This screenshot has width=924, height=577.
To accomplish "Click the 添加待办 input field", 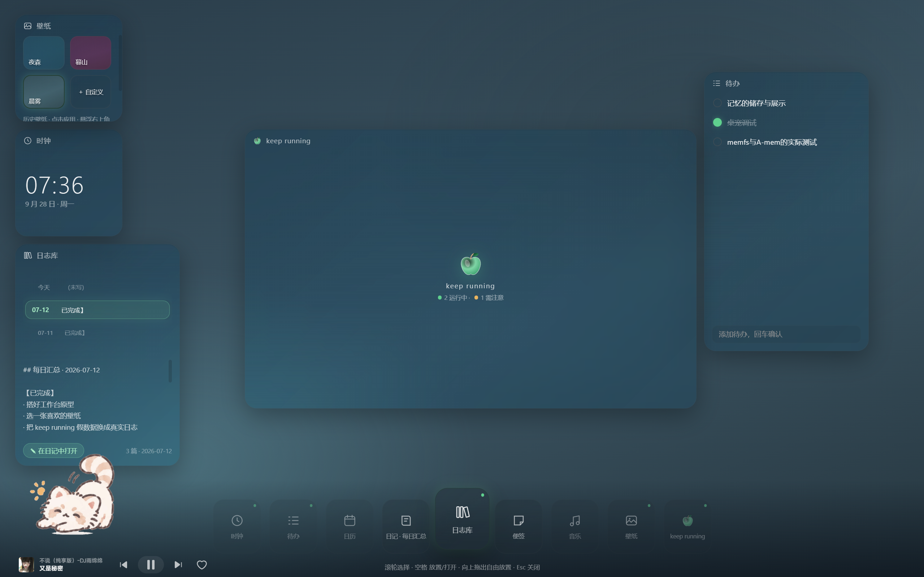I will tap(786, 334).
